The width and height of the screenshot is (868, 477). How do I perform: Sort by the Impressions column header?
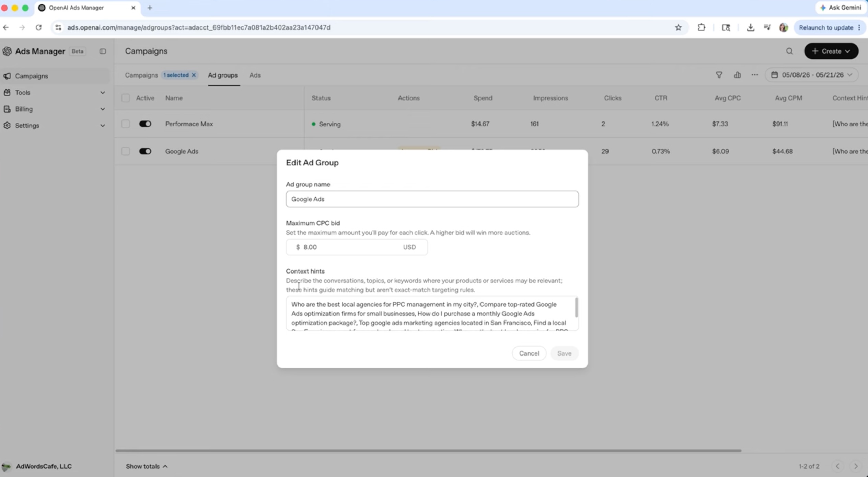(550, 98)
